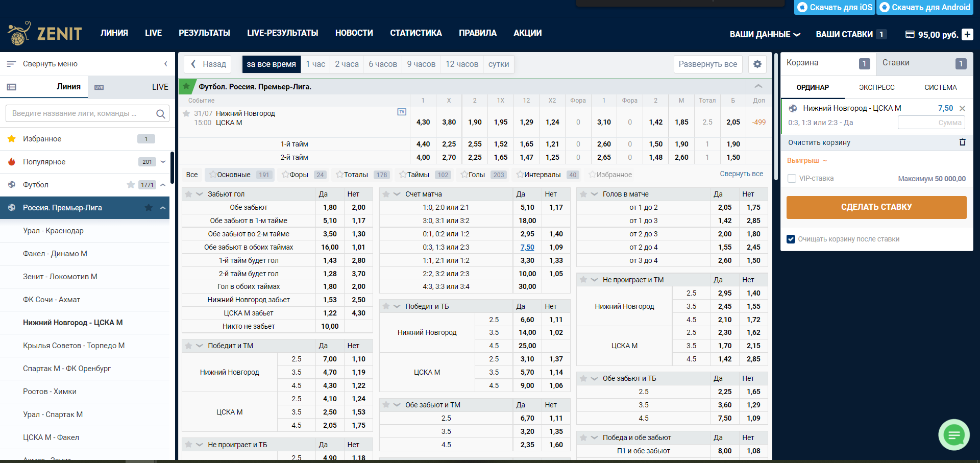Image resolution: width=980 pixels, height=463 pixels.
Task: Expand the Популярное section chevron
Action: [x=163, y=162]
